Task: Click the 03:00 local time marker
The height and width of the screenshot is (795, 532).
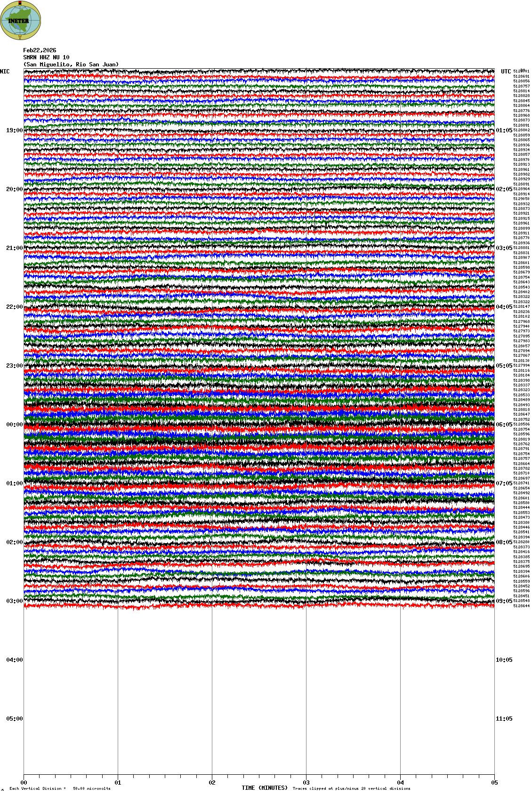Action: [x=14, y=601]
